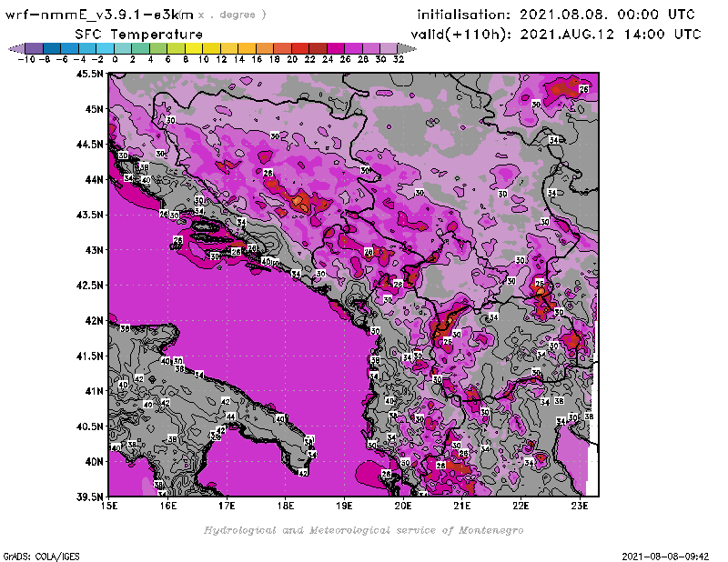The image size is (728, 562).
Task: Click the legend swatch between 26 and 28
Action: [353, 48]
